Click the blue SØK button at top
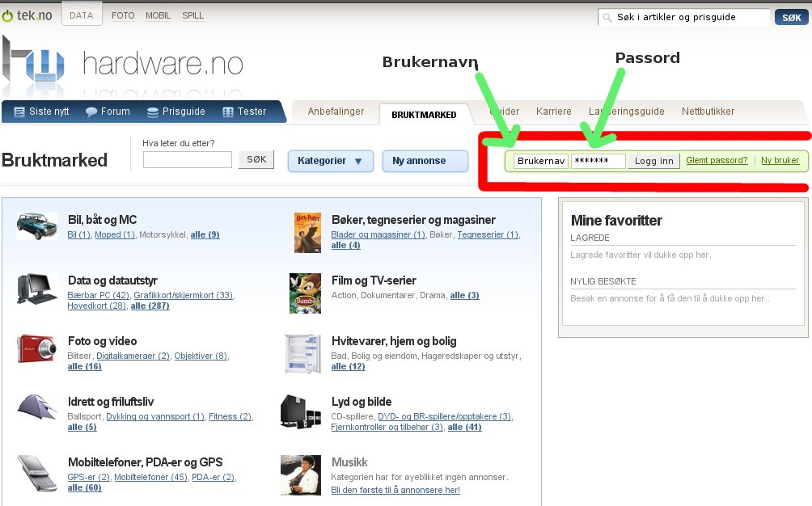The height and width of the screenshot is (506, 812). coord(791,18)
